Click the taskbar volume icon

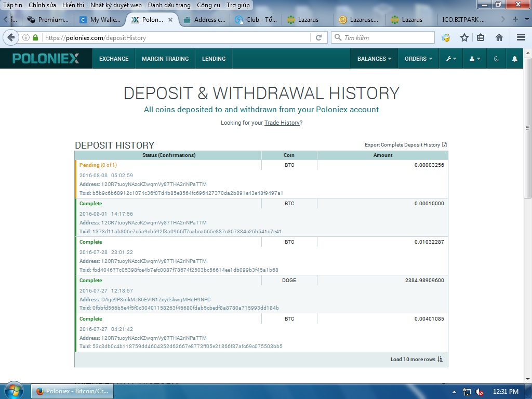coord(480,392)
